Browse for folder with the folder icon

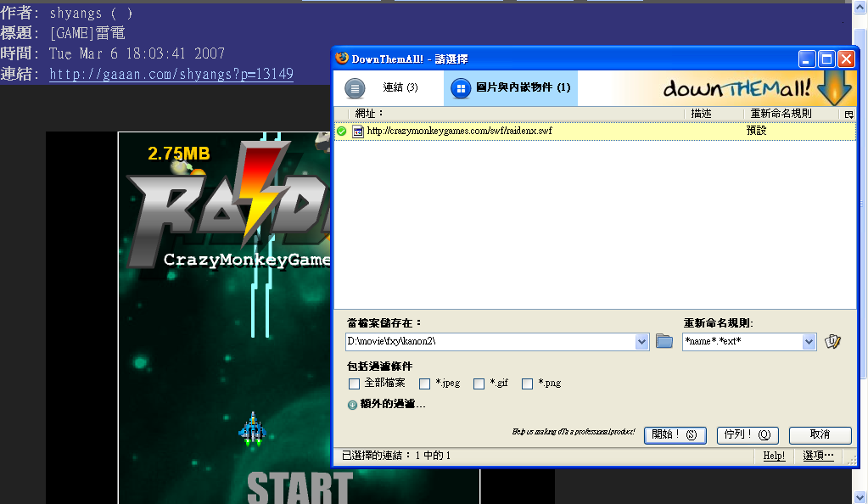coord(664,341)
